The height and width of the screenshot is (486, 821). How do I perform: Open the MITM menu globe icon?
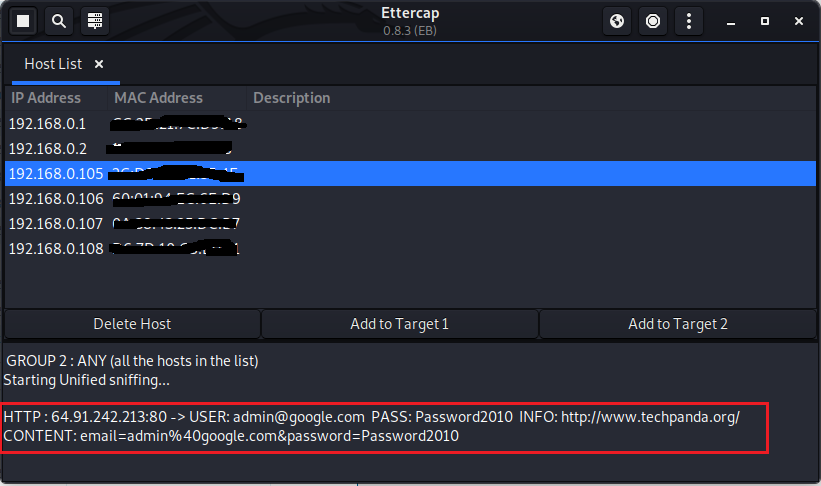617,20
